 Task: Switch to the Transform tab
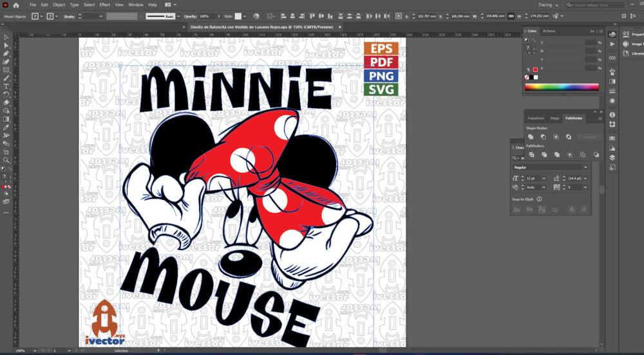[536, 118]
